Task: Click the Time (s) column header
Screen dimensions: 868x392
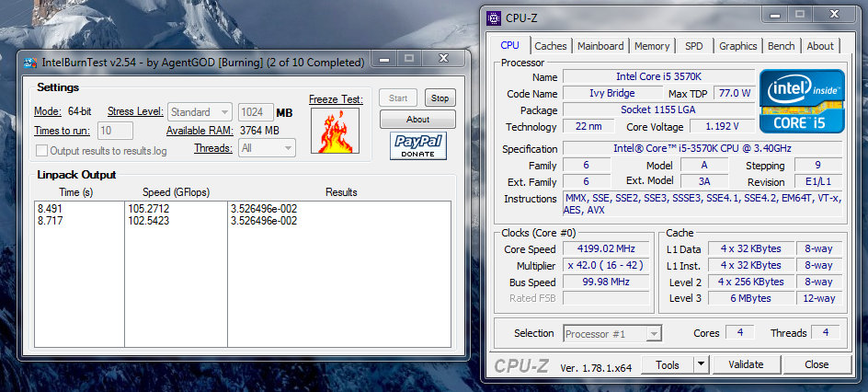Action: tap(77, 192)
